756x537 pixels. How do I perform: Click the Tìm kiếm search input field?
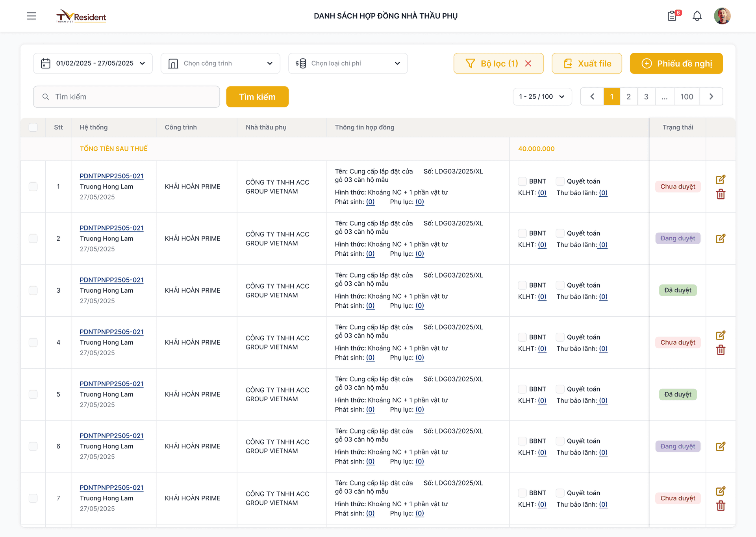point(126,97)
